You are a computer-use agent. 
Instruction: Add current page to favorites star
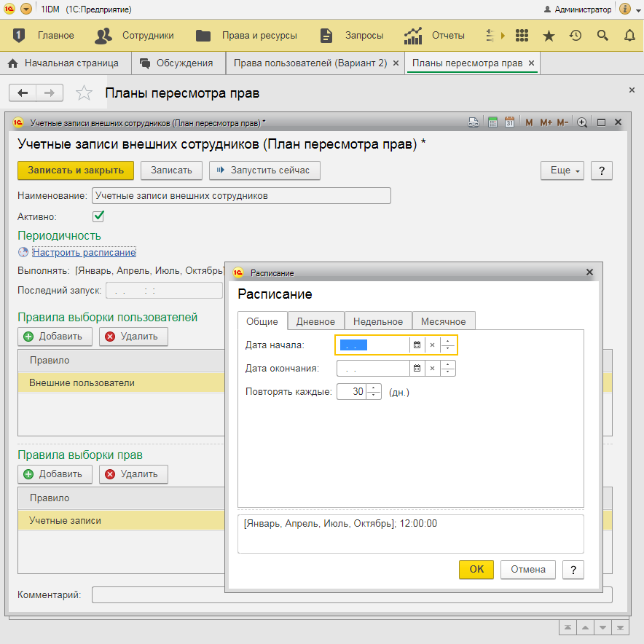tap(85, 93)
